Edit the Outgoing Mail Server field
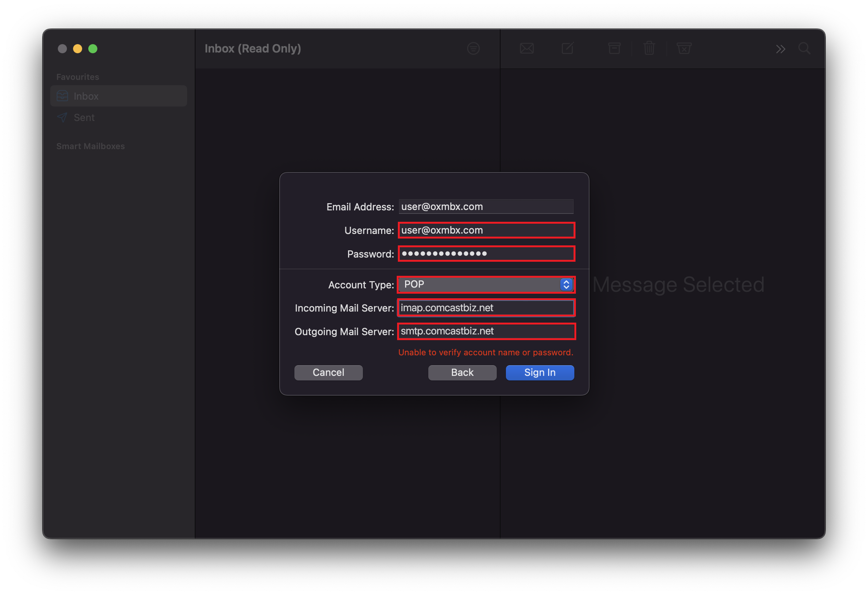The image size is (868, 595). 486,331
